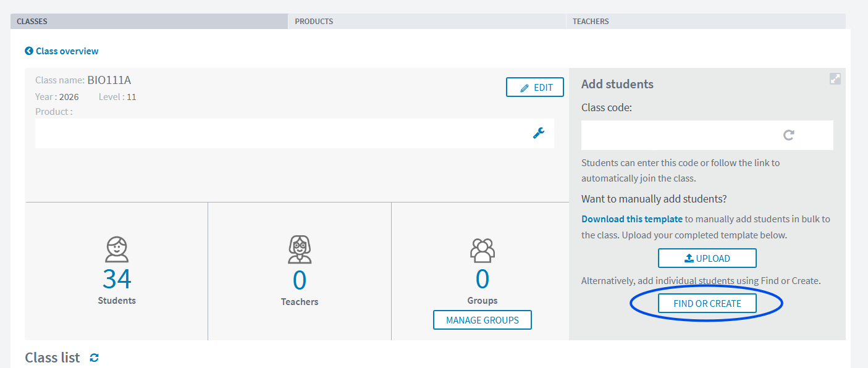Click the 34 students count
Viewport: 868px width, 368px height.
[117, 279]
